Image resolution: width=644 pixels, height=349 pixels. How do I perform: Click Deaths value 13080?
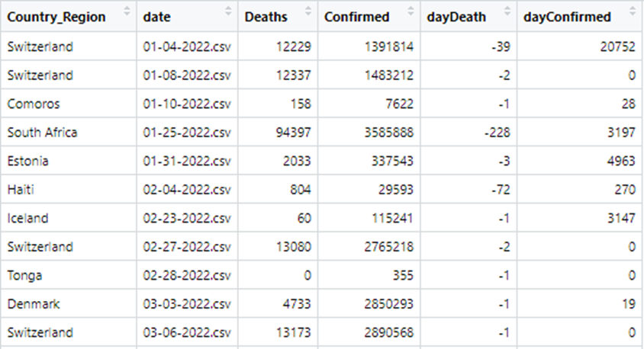pos(293,247)
